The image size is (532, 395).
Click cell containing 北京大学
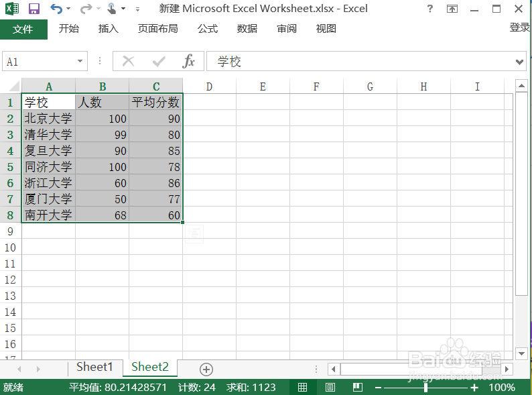(48, 118)
